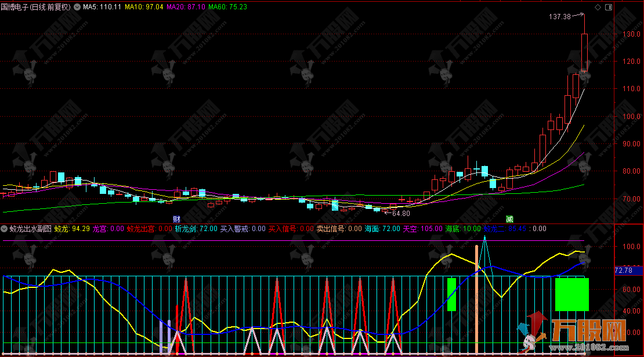Click the diamond icon at chart top-right

(598, 7)
